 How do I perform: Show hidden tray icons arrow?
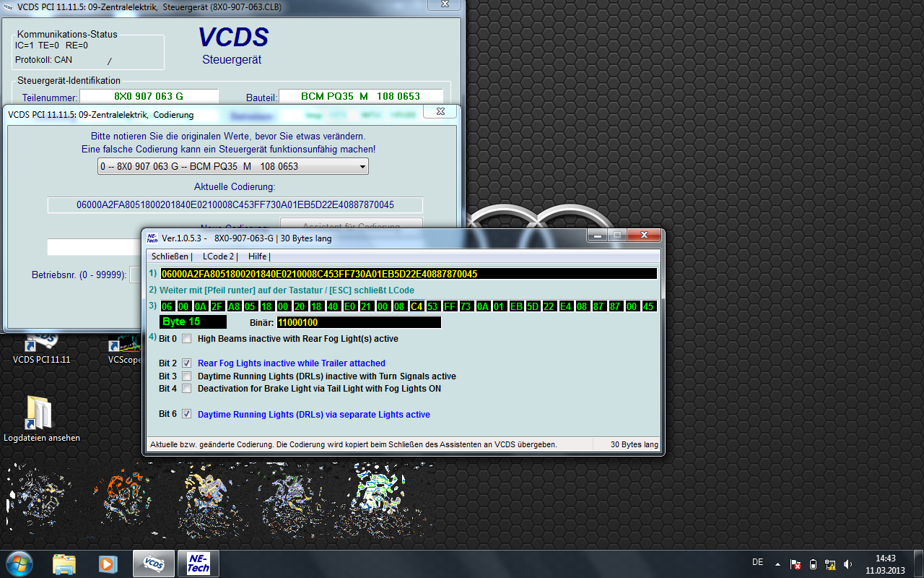[777, 564]
